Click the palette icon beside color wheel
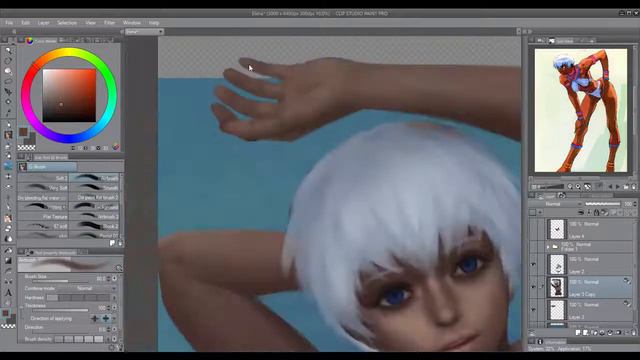Viewport: 640px width, 360px height. 116,147
